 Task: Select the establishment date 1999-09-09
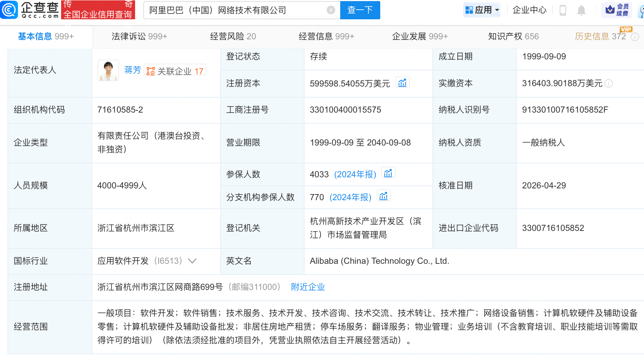coord(544,56)
